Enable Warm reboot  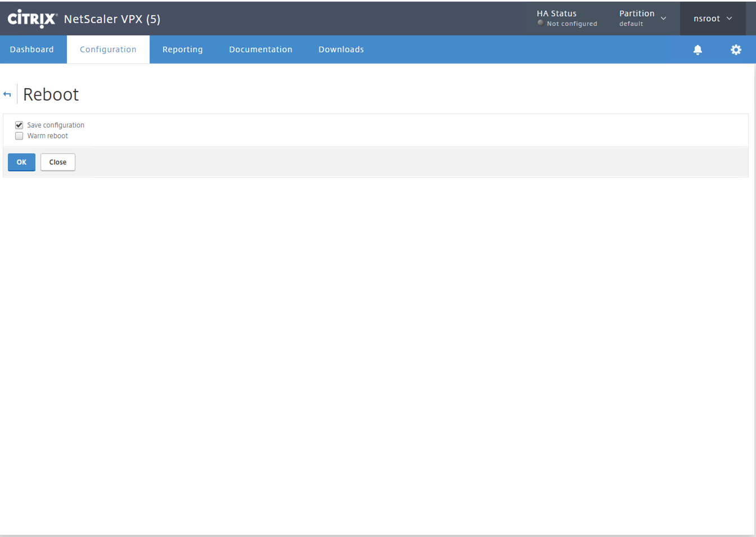pos(19,136)
